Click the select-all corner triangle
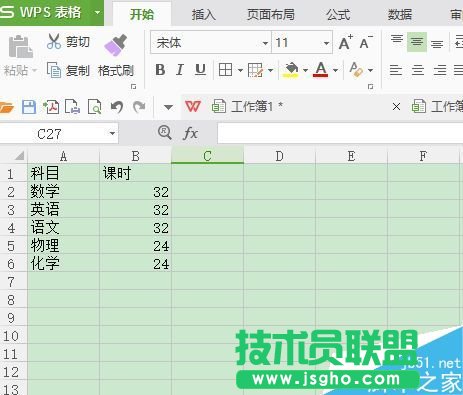Viewport: 463px width, 395px height. 19,155
